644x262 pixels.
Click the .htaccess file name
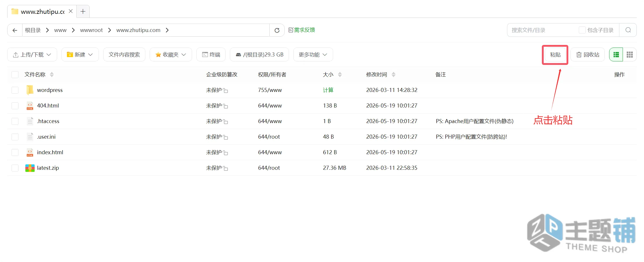[x=48, y=121]
